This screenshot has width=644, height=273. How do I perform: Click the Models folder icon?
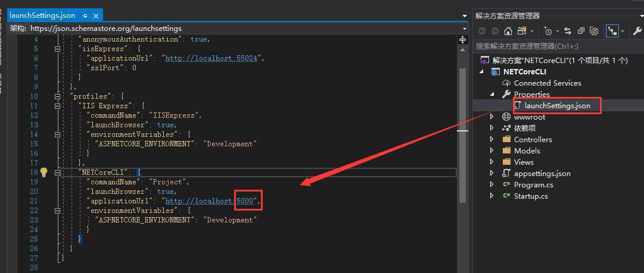(x=506, y=150)
